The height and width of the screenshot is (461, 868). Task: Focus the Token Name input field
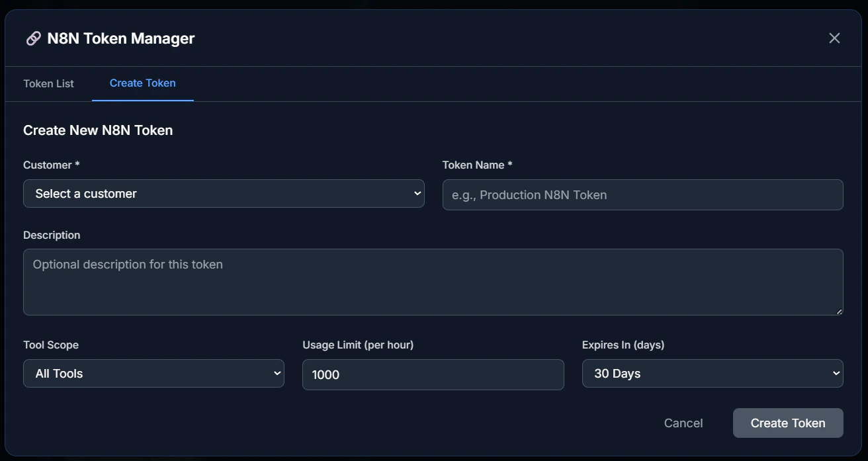point(642,194)
